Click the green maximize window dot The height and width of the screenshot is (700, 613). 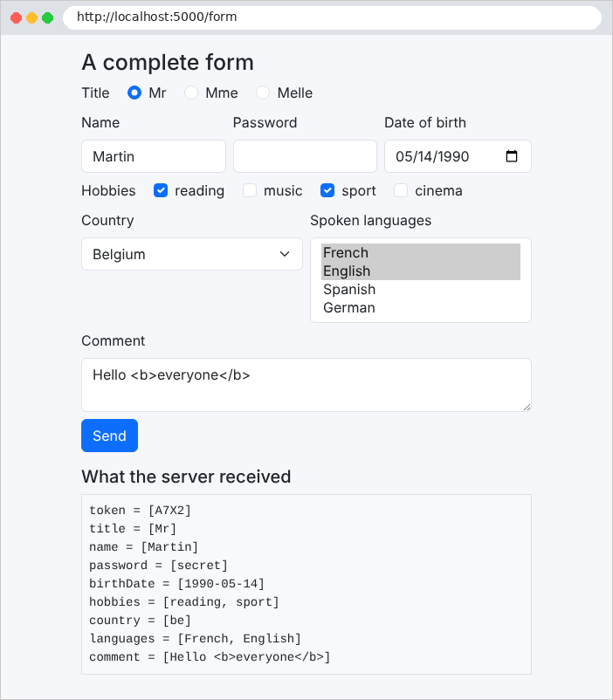click(47, 17)
